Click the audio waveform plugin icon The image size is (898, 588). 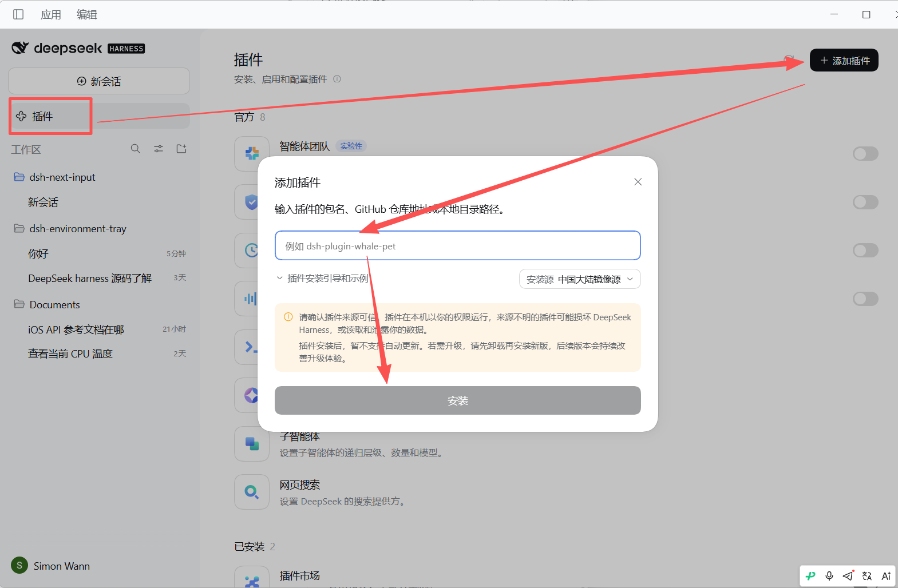(251, 299)
